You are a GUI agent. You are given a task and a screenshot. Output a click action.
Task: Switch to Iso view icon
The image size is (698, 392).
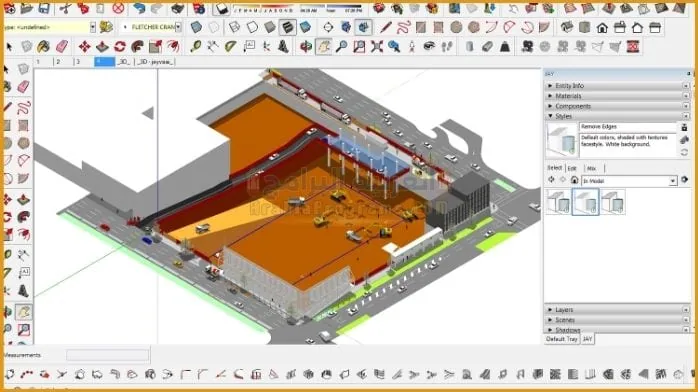567,27
